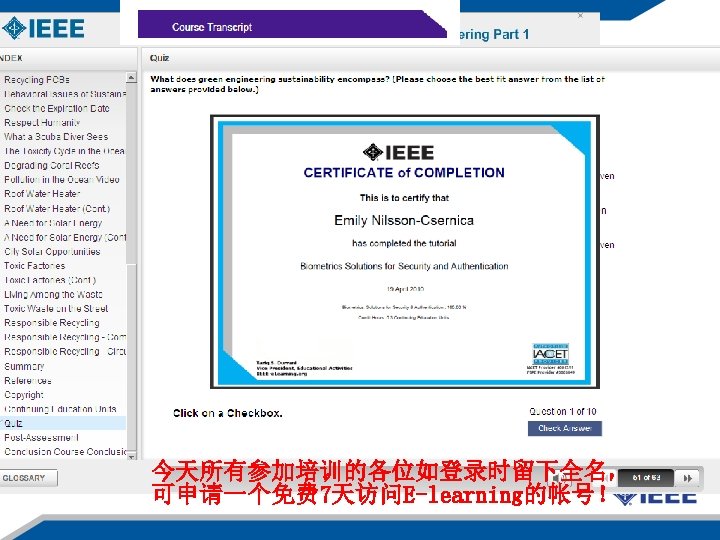
Task: Go to the 'Summary' entry
Action: click(x=24, y=366)
